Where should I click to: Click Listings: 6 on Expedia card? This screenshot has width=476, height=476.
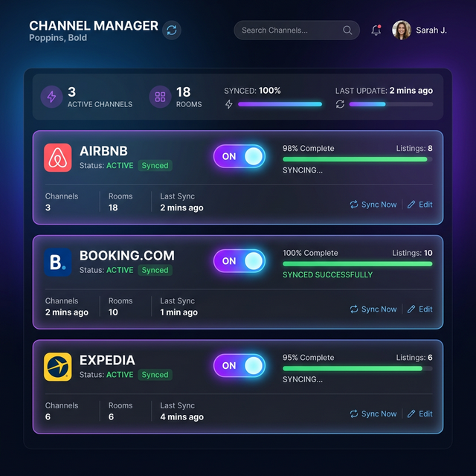point(414,358)
